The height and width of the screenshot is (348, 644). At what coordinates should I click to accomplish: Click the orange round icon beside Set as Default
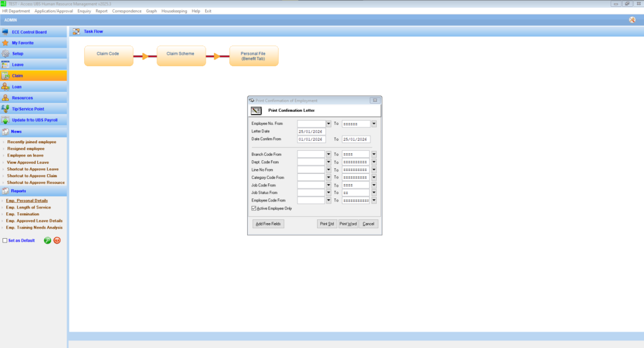(x=57, y=240)
